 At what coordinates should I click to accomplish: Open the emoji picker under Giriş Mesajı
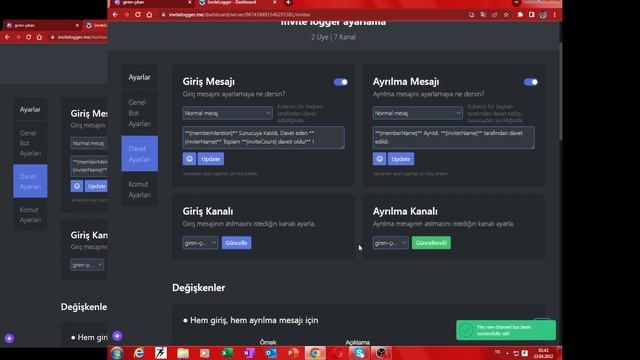click(x=189, y=159)
